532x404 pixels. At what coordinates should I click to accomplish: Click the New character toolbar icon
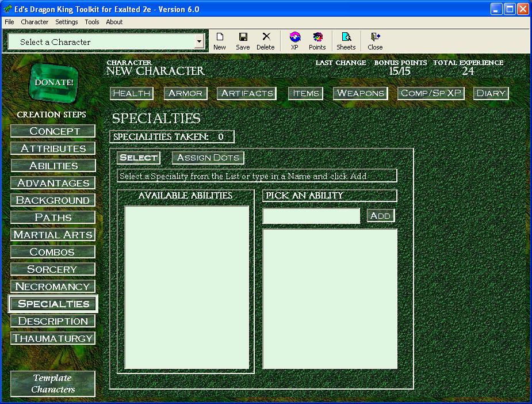(220, 41)
